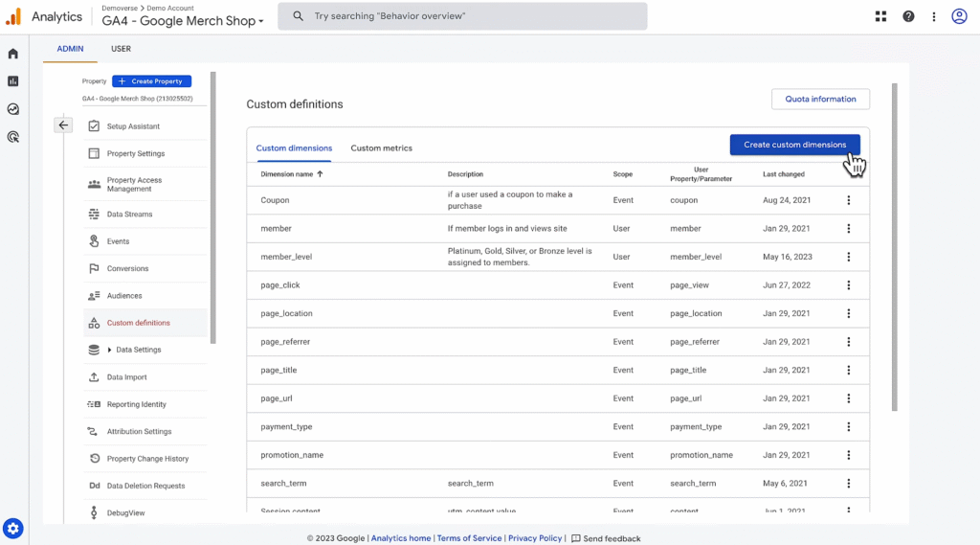The width and height of the screenshot is (980, 545).
Task: Click the Quota information button
Action: click(x=820, y=99)
